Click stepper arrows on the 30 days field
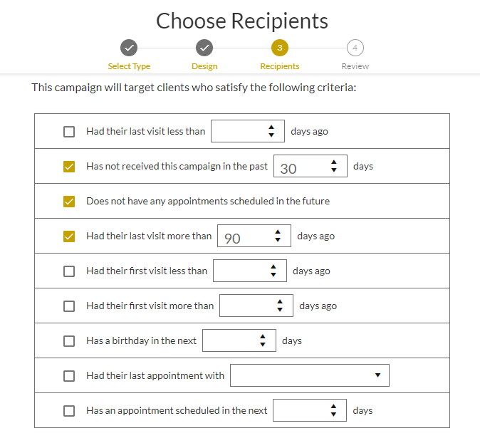Image resolution: width=480 pixels, height=448 pixels. pyautogui.click(x=334, y=166)
